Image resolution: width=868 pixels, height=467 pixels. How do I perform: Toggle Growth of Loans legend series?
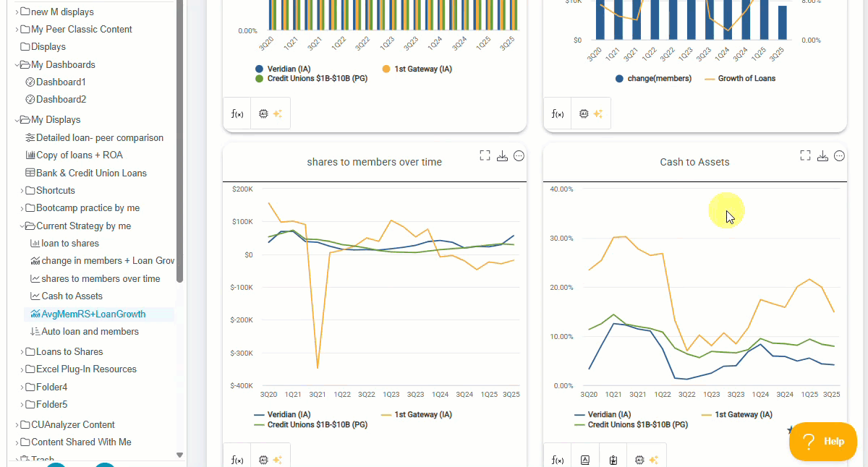pyautogui.click(x=740, y=78)
